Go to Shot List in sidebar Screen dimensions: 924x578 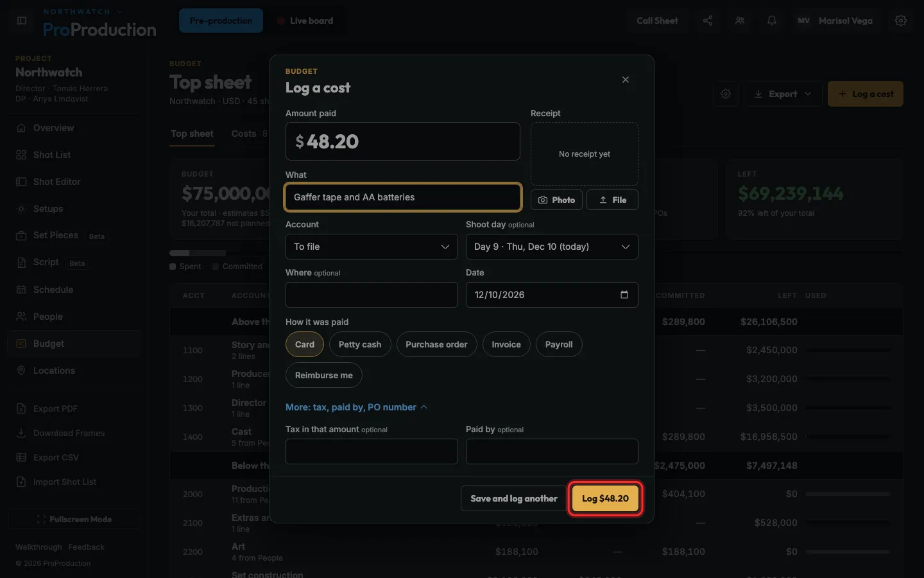tap(74, 155)
